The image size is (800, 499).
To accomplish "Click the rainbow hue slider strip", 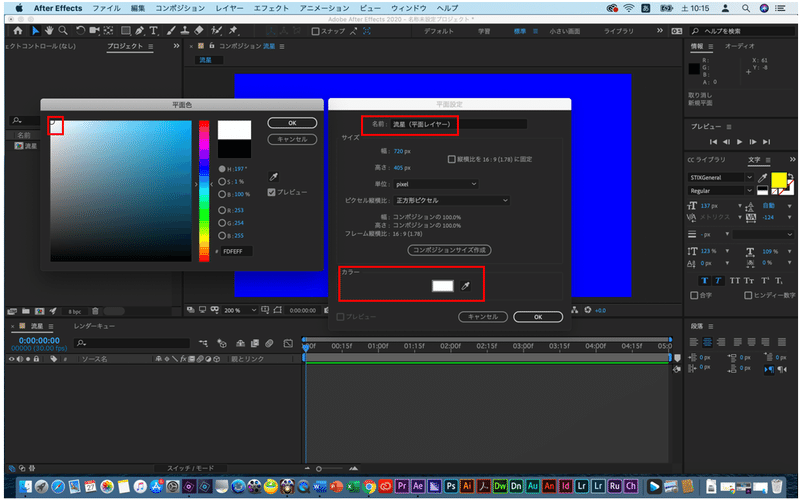I will tap(204, 191).
